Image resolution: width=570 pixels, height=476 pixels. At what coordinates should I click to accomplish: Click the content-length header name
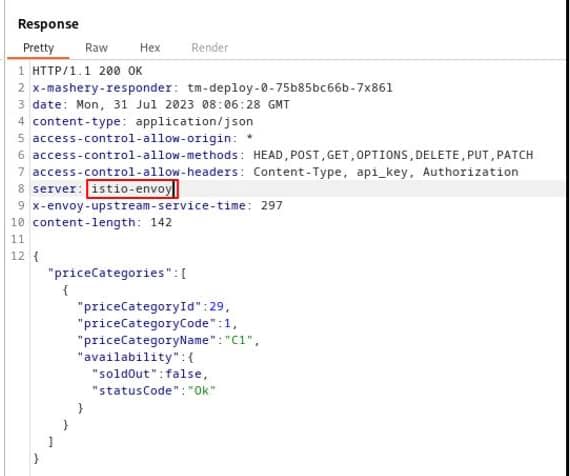point(84,222)
